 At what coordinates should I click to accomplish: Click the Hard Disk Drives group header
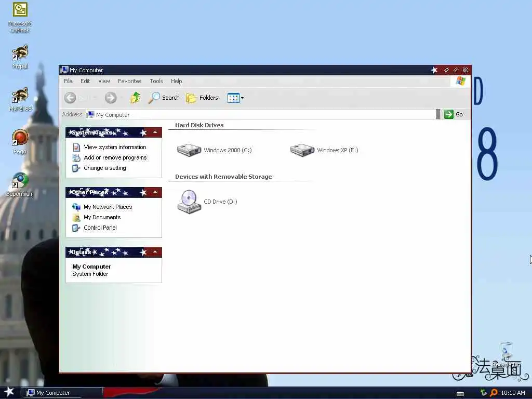(199, 125)
